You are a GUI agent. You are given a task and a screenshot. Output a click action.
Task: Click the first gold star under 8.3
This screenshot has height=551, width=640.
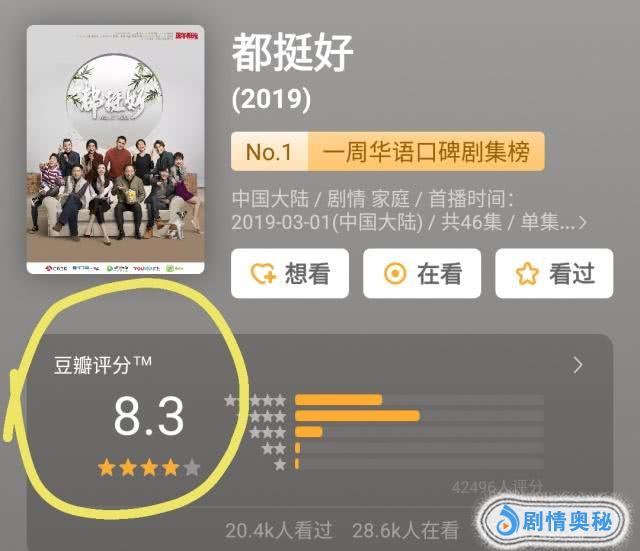click(107, 468)
